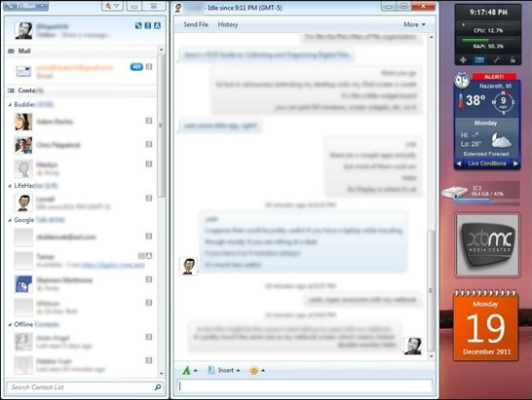
Task: Open the Insert menu in chat toolbar
Action: 224,370
